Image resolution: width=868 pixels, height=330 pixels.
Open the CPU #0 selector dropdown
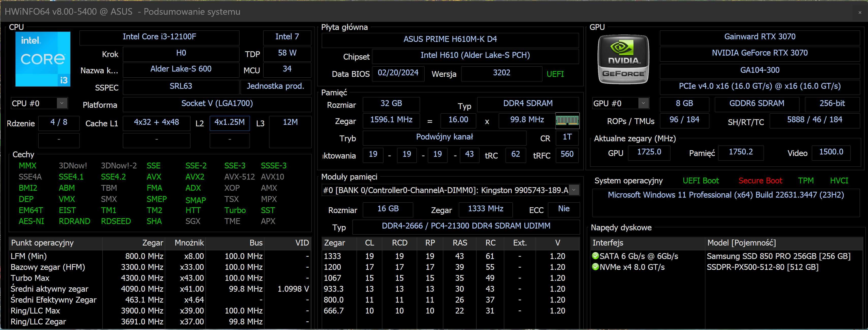pos(62,103)
